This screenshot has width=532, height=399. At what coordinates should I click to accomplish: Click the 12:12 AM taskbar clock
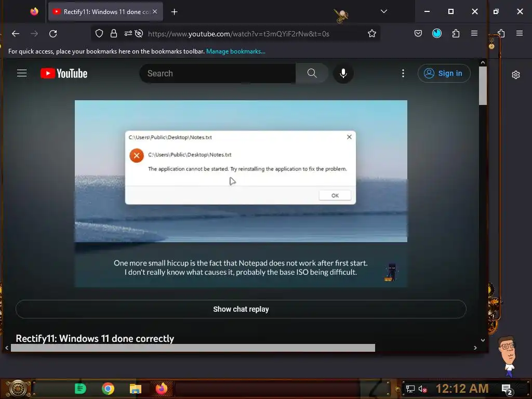pos(462,389)
